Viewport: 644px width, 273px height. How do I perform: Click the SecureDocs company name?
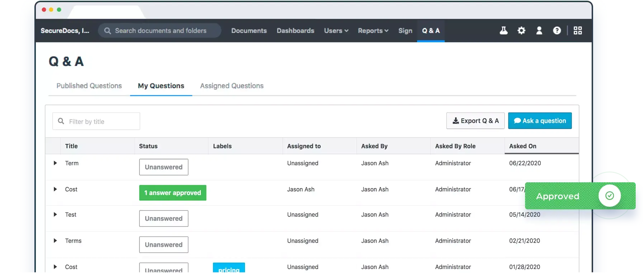click(65, 31)
